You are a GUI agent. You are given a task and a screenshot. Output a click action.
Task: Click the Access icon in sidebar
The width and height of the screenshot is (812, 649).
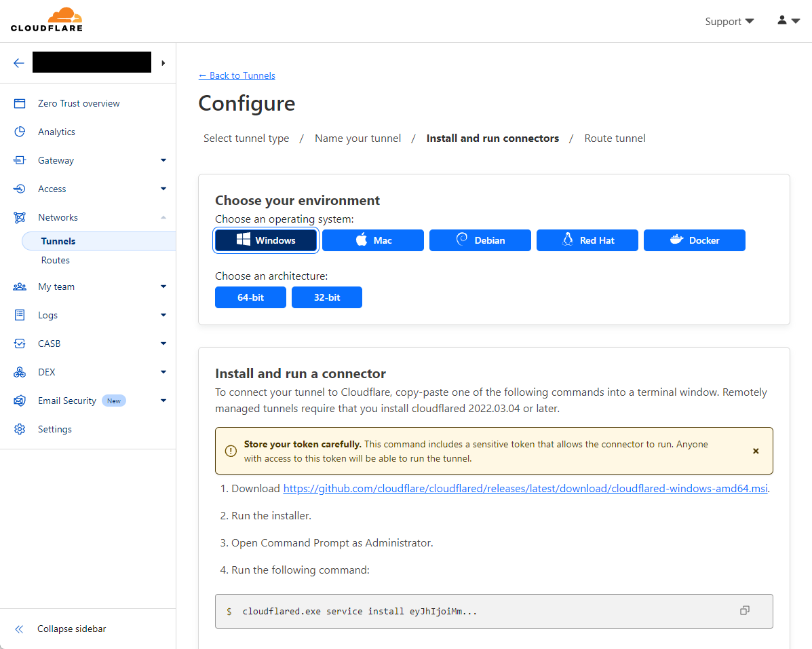20,189
